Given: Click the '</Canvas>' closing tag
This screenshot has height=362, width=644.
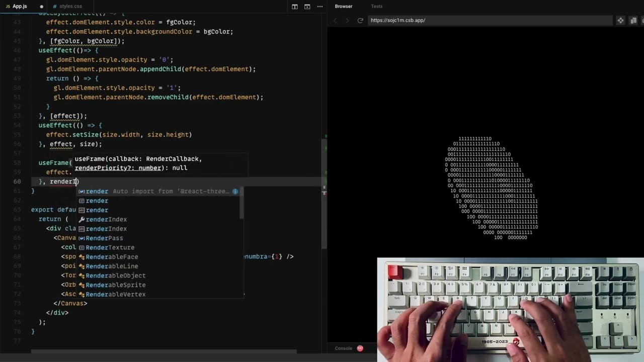Looking at the screenshot, I should 70,304.
